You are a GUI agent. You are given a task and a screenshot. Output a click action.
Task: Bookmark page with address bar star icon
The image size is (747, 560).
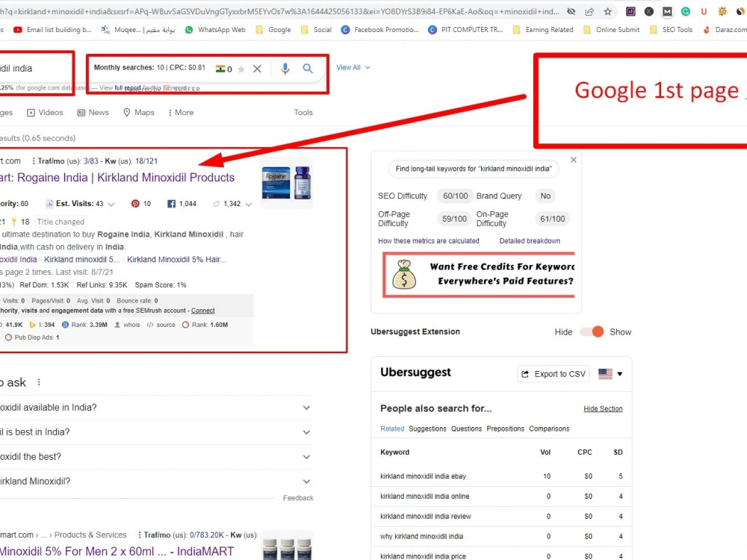point(607,11)
